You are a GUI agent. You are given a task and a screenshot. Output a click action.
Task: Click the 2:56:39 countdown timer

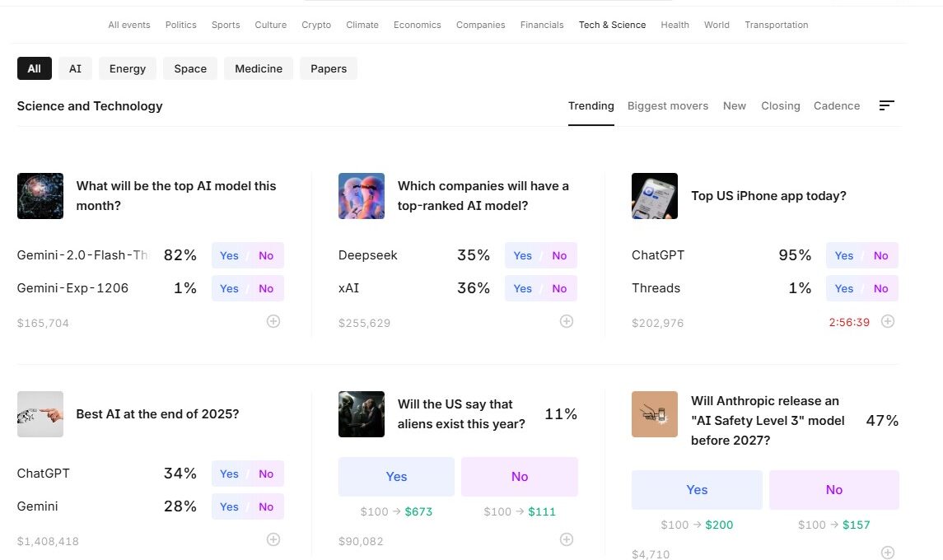[849, 322]
